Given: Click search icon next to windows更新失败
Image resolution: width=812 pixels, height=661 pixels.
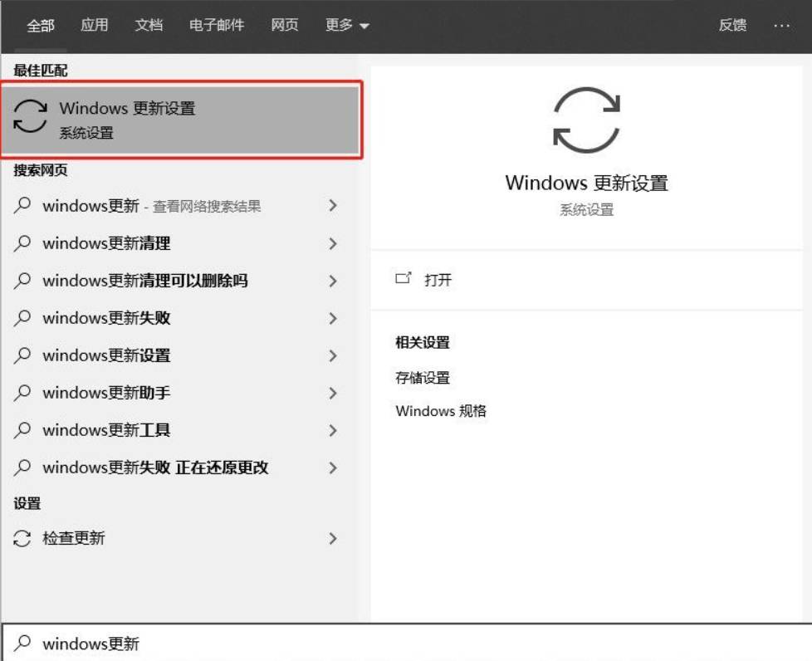Looking at the screenshot, I should (22, 317).
